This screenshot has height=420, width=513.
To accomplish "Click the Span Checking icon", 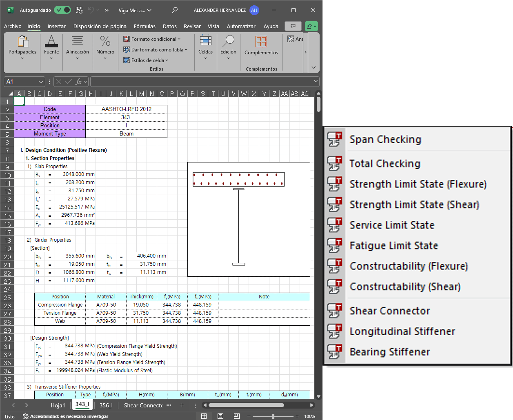I will click(335, 139).
